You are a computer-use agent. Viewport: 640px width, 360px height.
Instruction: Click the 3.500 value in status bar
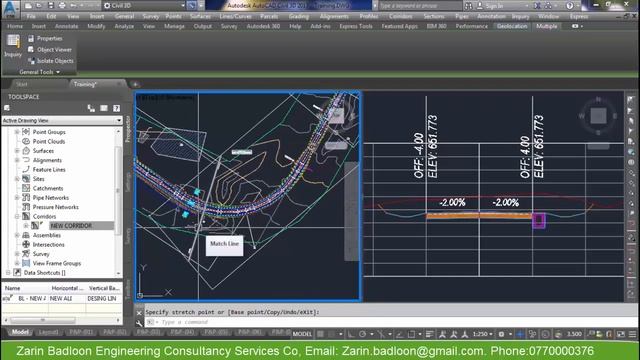[574, 334]
